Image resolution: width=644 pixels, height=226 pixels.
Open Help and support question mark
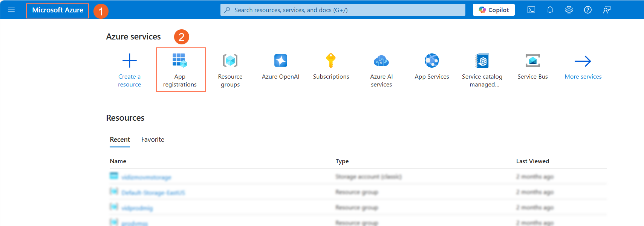588,10
